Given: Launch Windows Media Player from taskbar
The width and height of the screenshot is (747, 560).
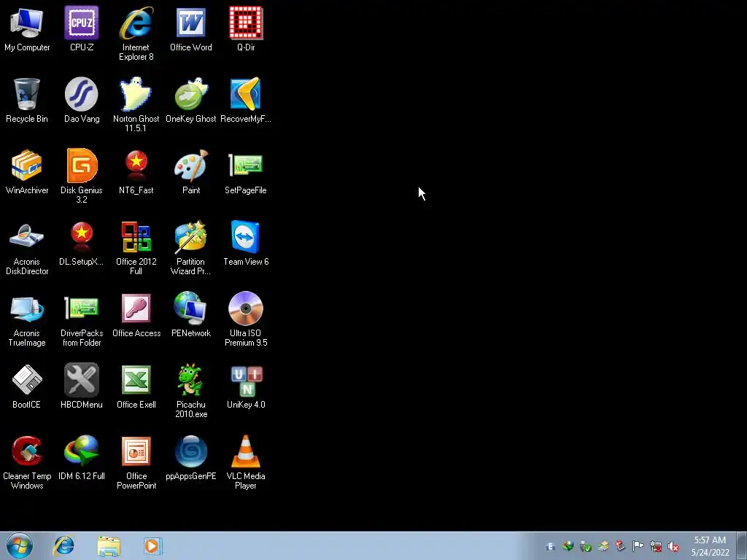Looking at the screenshot, I should [x=152, y=545].
